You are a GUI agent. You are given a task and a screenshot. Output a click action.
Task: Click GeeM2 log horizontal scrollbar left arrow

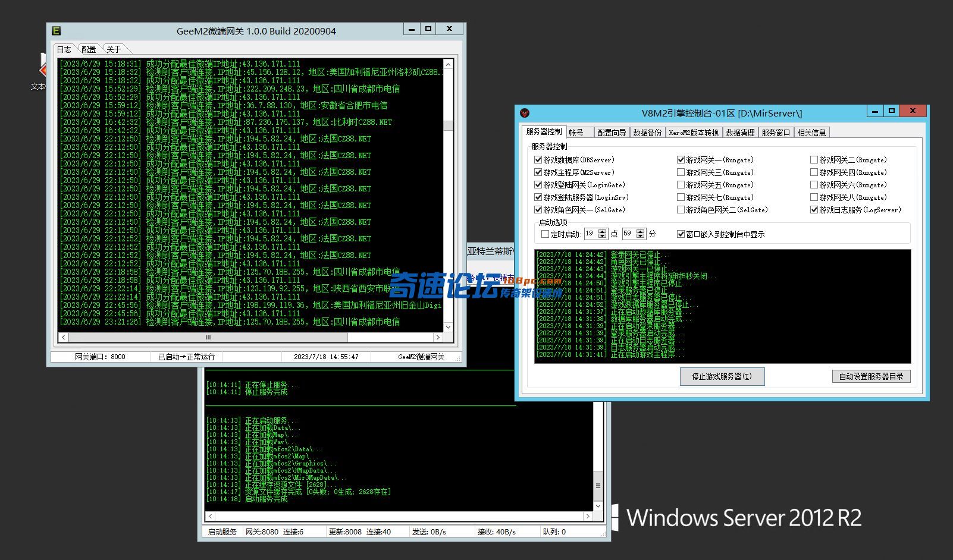64,337
